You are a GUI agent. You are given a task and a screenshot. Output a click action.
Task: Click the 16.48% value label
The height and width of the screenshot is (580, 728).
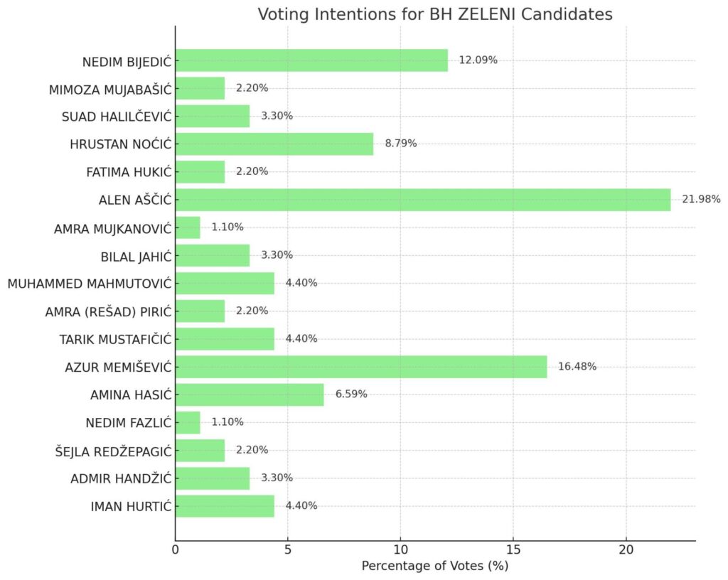tap(577, 367)
